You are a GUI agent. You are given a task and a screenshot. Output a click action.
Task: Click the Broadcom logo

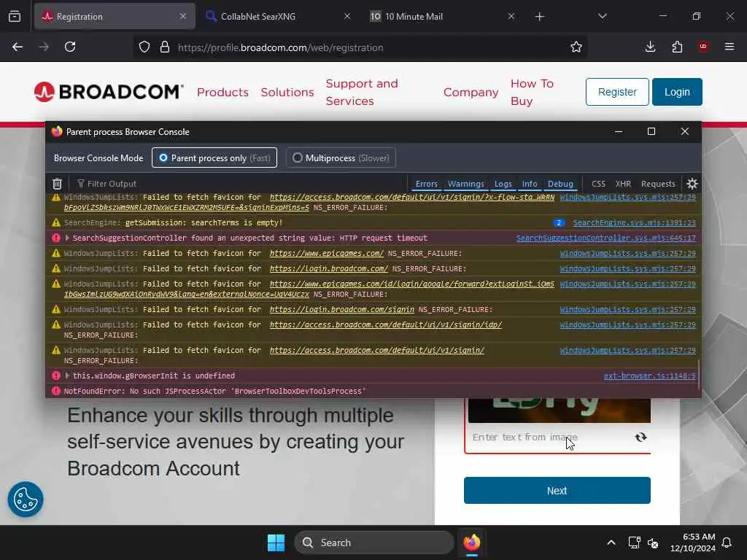tap(109, 92)
